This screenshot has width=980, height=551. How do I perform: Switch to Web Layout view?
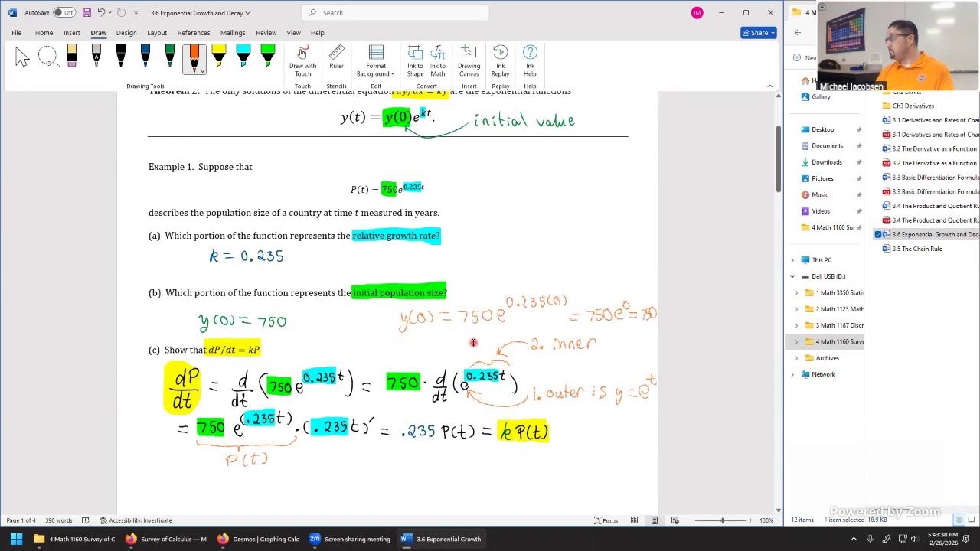[x=675, y=520]
